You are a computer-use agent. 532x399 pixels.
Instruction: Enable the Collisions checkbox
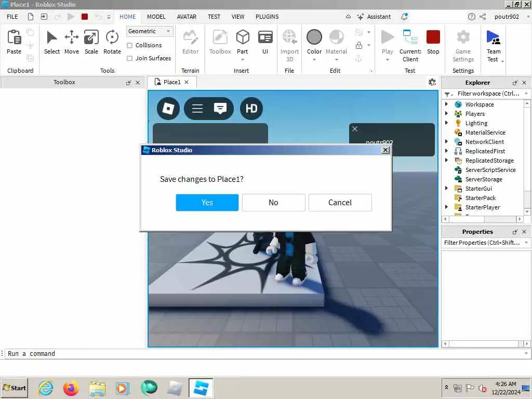coord(129,45)
